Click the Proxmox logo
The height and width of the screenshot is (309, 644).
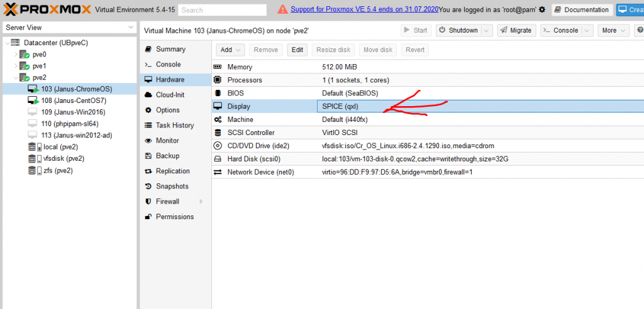pyautogui.click(x=47, y=9)
